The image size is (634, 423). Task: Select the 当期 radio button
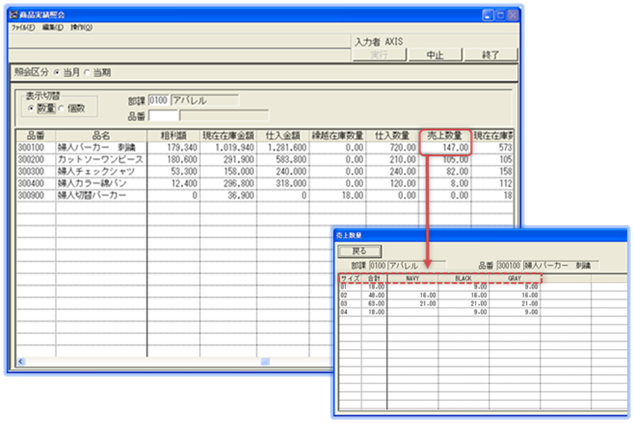click(x=86, y=72)
